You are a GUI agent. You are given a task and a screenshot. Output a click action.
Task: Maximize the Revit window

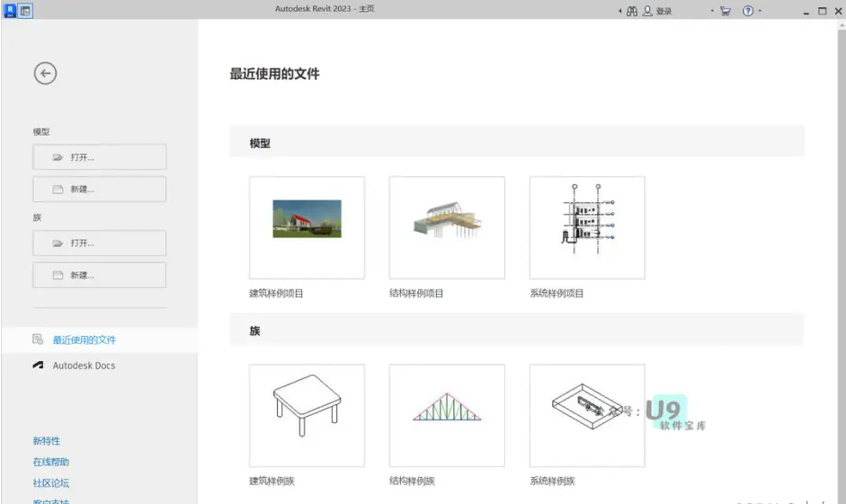point(823,11)
